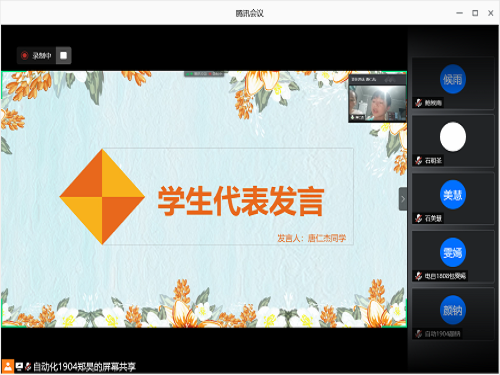The width and height of the screenshot is (500, 375).
Task: Click the red recording indicator icon
Action: tap(24, 55)
